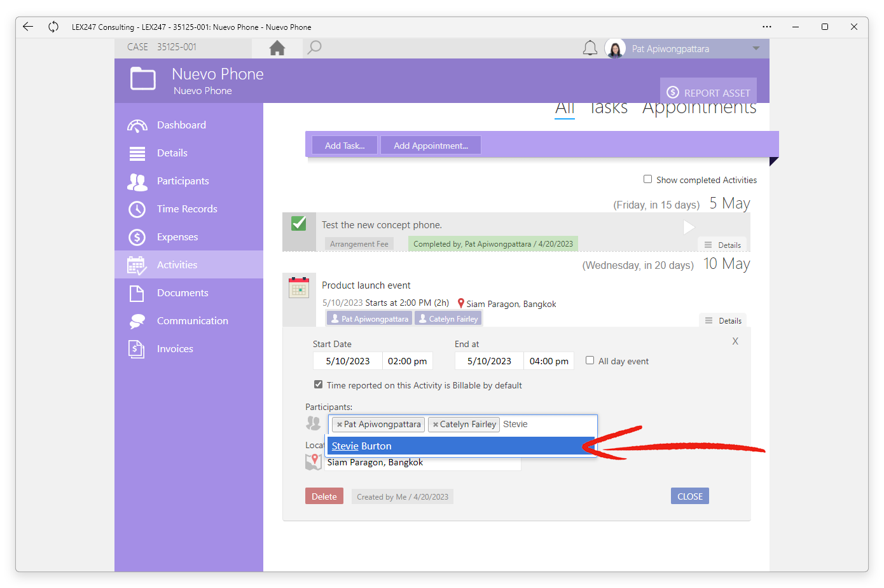Click the End at date field
884x588 pixels.
pyautogui.click(x=489, y=361)
